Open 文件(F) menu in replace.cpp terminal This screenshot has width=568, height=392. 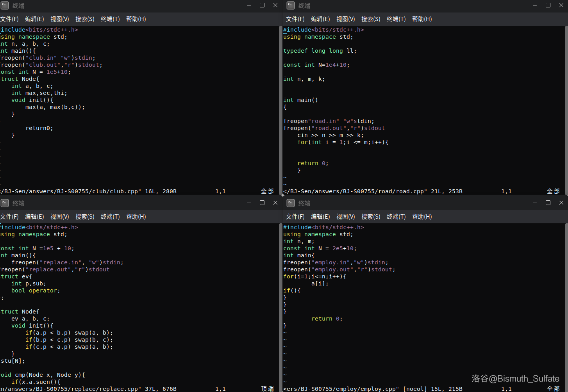[x=9, y=217]
